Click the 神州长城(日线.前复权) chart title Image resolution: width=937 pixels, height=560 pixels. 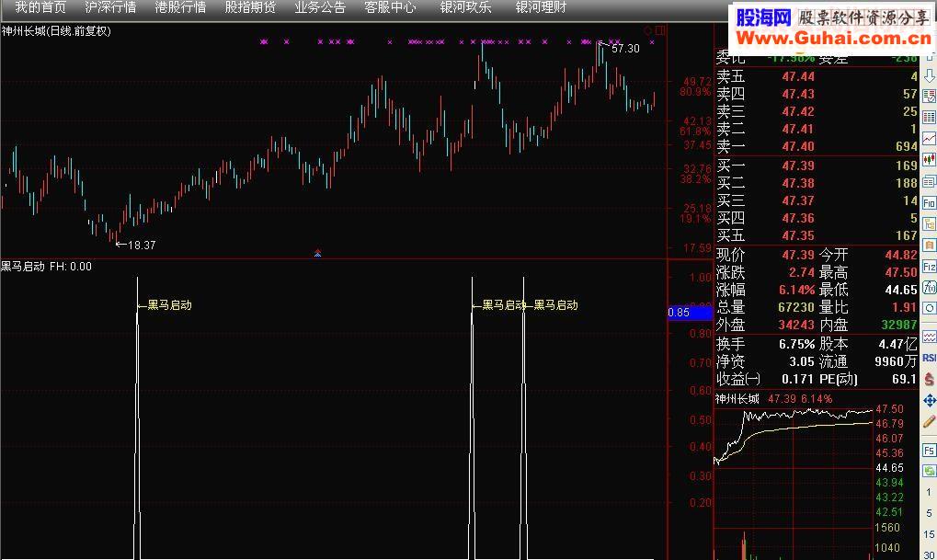(56, 31)
